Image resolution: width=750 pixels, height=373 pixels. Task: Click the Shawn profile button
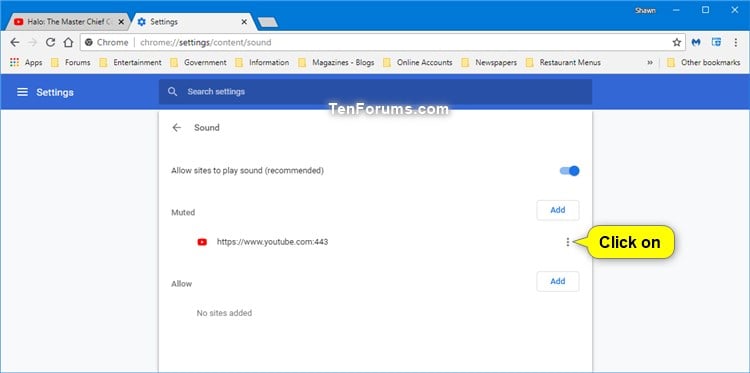click(645, 10)
